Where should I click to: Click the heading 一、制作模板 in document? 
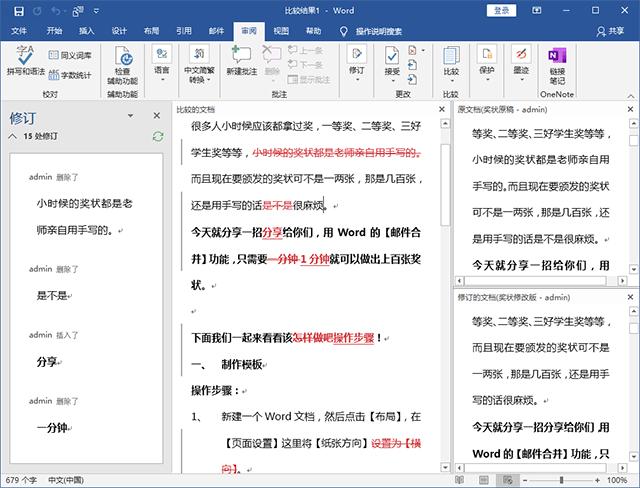[228, 364]
